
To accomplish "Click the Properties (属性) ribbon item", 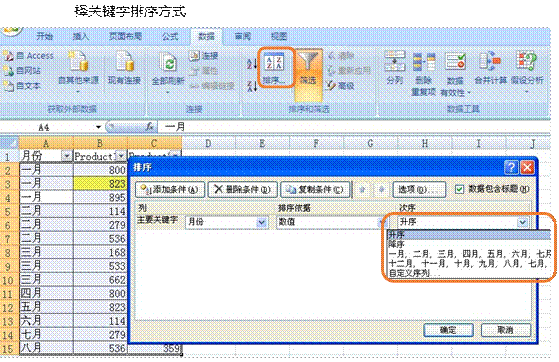I will [x=204, y=71].
